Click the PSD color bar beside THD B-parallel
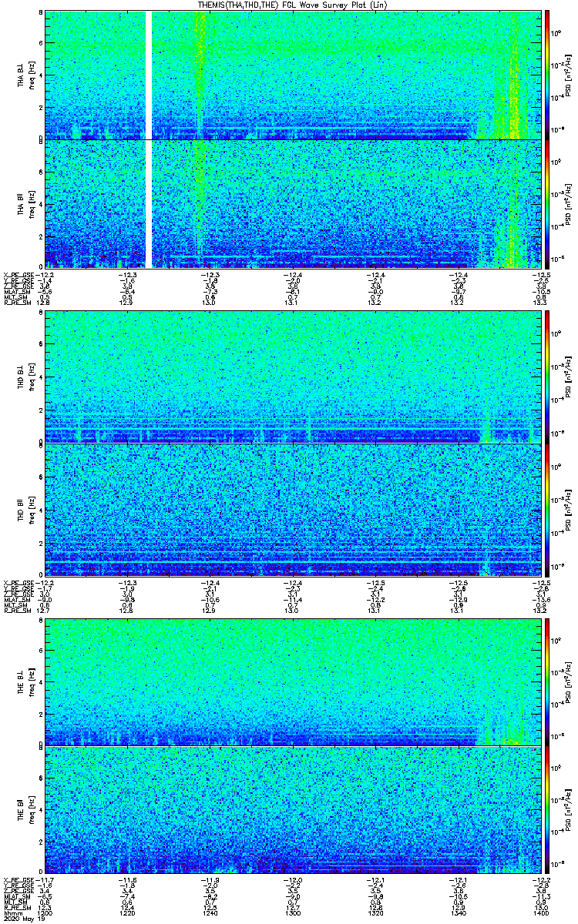Screen dimensions: 578x924 click(x=548, y=511)
